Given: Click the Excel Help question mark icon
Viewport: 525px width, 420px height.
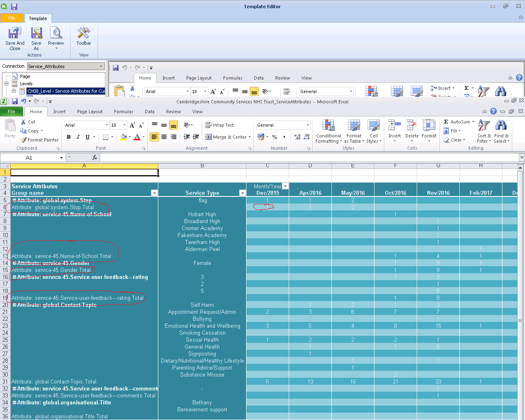Looking at the screenshot, I should pos(493,111).
